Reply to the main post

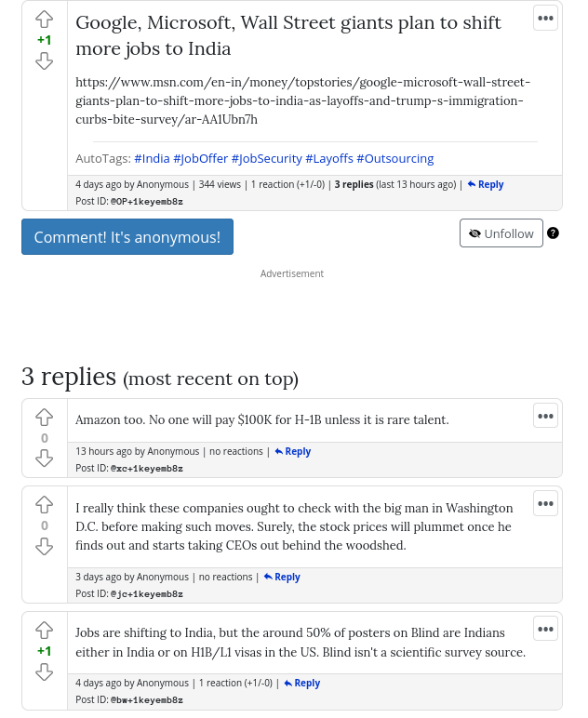[x=486, y=184]
